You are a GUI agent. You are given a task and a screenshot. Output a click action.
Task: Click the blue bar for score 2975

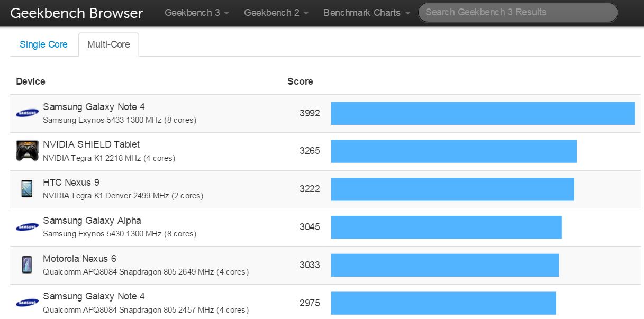pos(443,303)
